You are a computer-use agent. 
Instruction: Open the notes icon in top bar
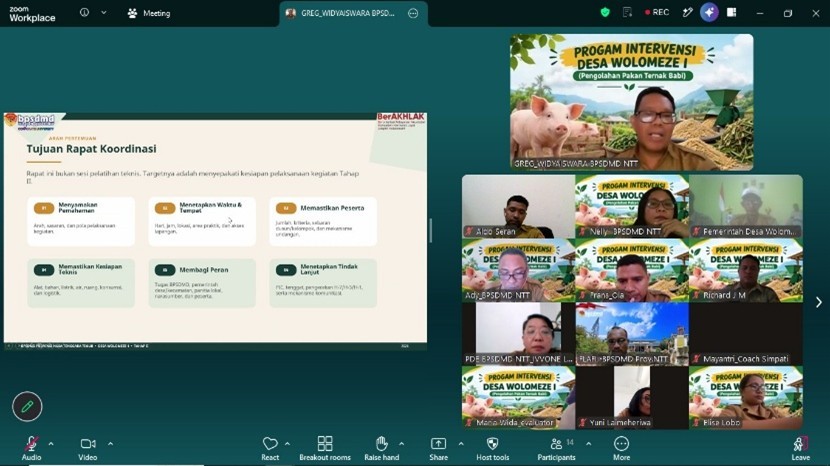pyautogui.click(x=627, y=12)
